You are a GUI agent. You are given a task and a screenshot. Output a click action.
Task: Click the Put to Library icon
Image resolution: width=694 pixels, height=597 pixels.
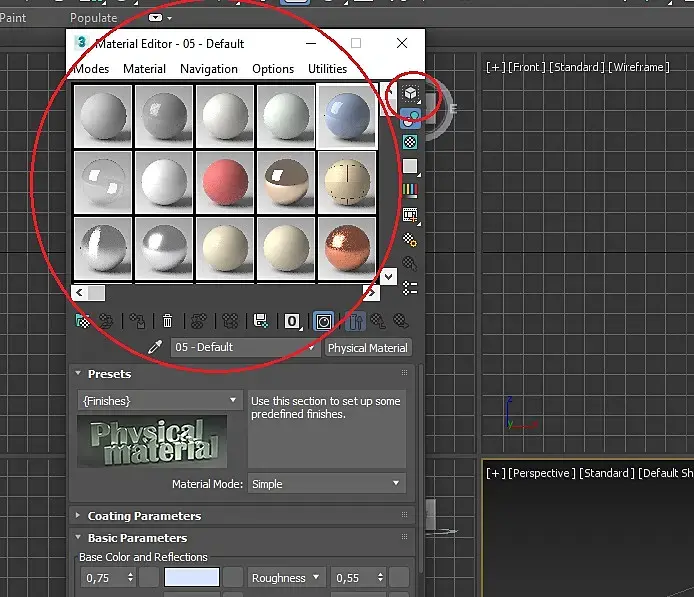coord(261,321)
